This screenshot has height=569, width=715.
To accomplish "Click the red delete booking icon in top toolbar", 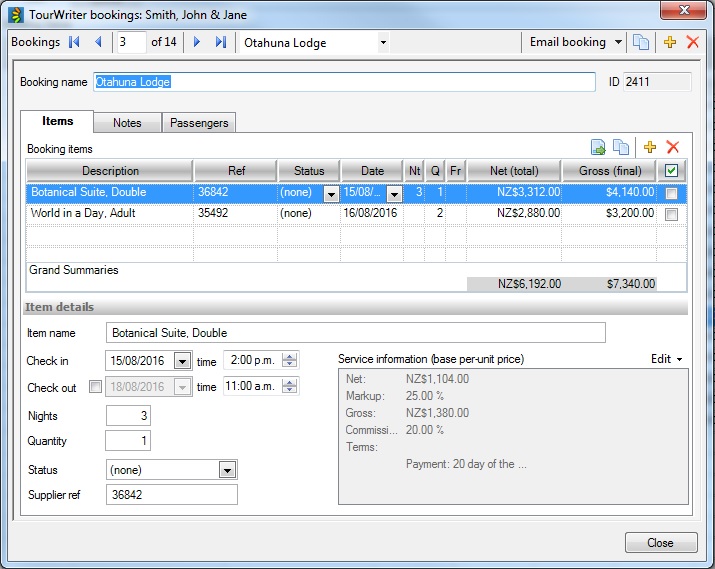I will click(x=692, y=42).
